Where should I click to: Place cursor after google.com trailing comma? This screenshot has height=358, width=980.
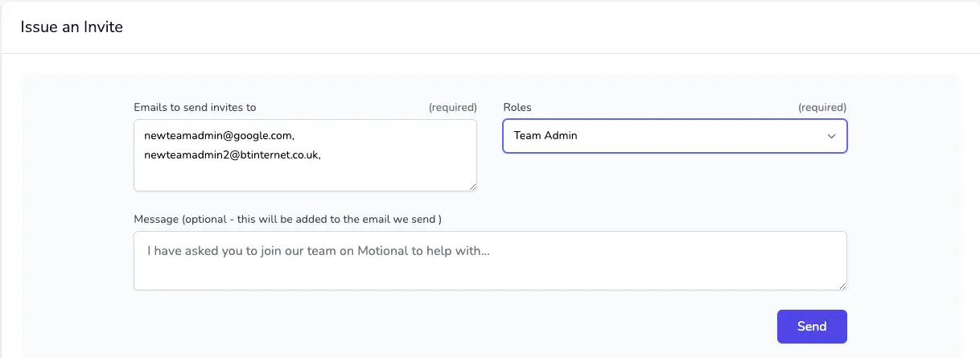(x=296, y=135)
